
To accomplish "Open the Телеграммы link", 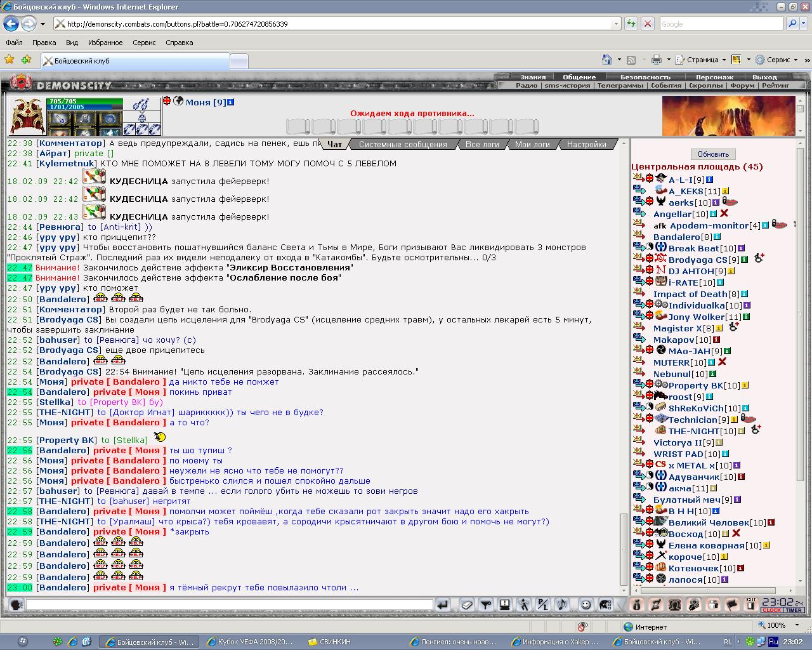I will click(620, 85).
